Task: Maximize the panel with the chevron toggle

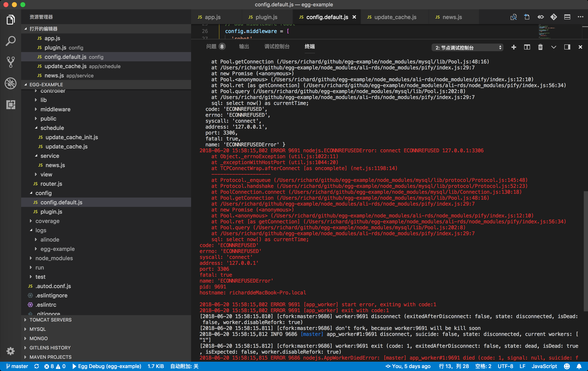Action: [554, 47]
